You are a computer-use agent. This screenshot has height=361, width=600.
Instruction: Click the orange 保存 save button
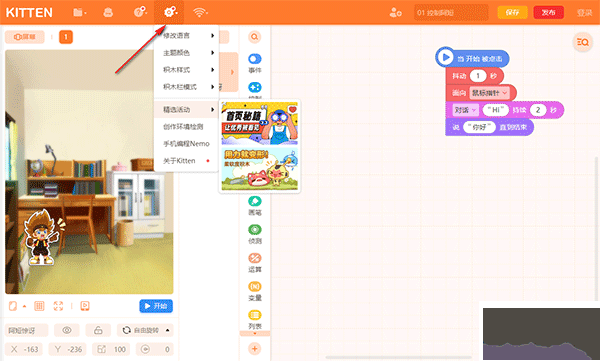pos(512,13)
